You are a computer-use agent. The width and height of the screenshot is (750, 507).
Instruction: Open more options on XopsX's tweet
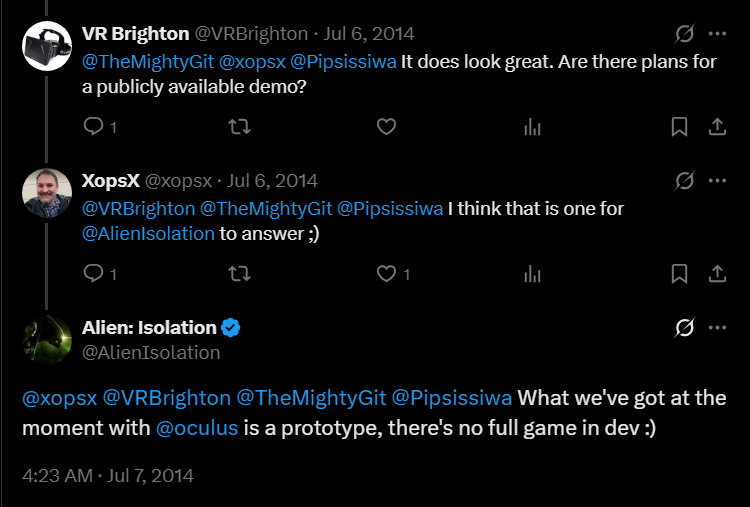716,181
